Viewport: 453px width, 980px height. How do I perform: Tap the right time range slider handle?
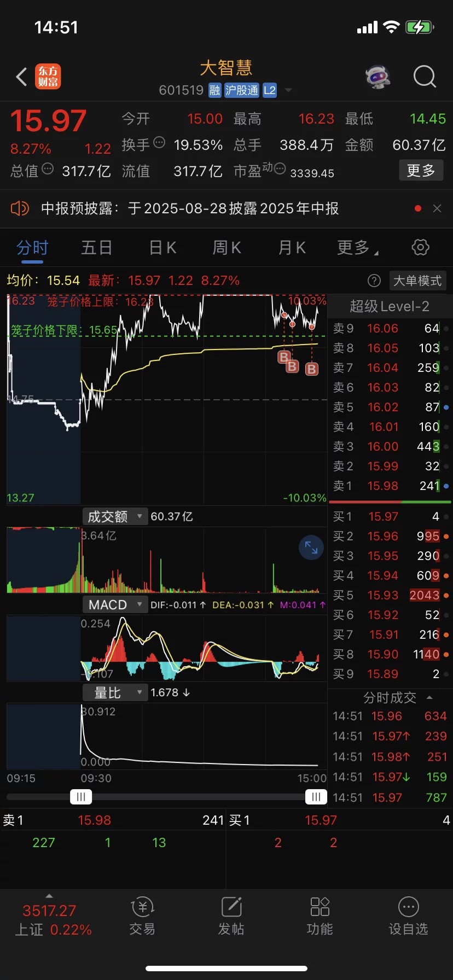316,797
